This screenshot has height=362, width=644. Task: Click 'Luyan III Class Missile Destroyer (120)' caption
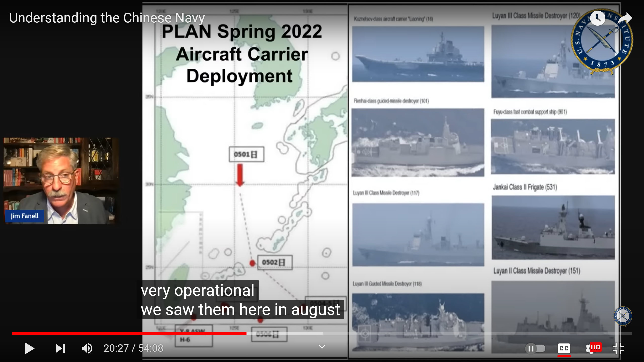coord(536,16)
